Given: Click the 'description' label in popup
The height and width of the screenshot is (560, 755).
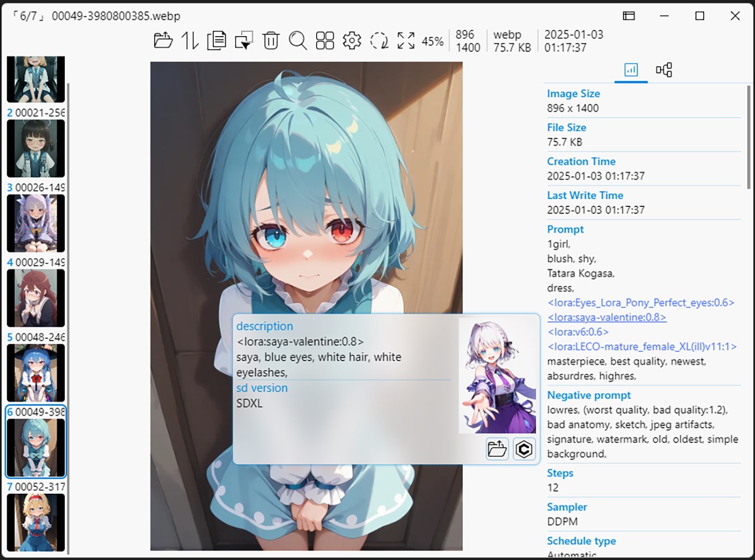Looking at the screenshot, I should click(x=265, y=326).
